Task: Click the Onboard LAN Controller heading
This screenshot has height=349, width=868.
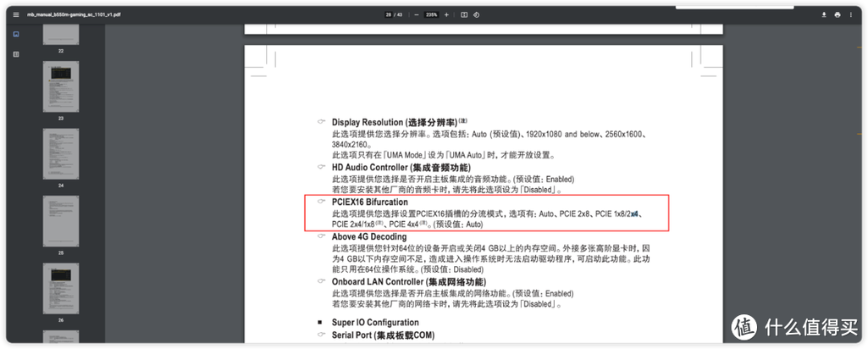Action: (x=408, y=281)
